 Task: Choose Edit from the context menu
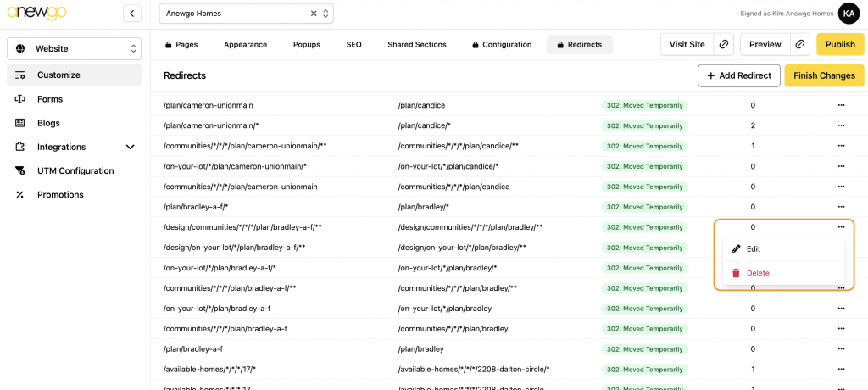pyautogui.click(x=753, y=249)
